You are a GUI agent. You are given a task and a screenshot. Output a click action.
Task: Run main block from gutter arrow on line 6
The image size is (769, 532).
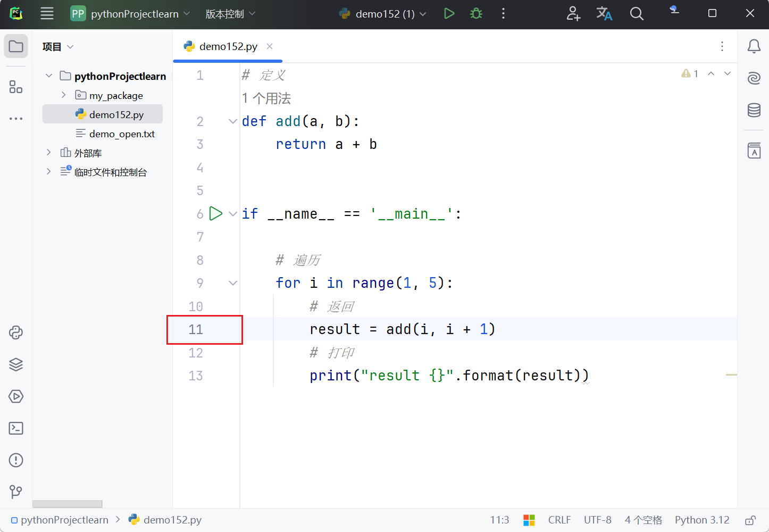[x=216, y=213]
